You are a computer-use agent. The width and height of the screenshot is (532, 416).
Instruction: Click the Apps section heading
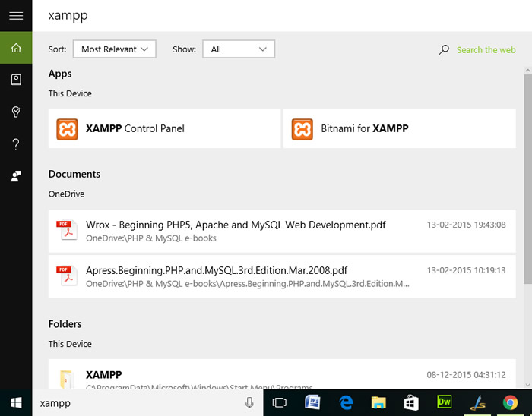tap(60, 74)
